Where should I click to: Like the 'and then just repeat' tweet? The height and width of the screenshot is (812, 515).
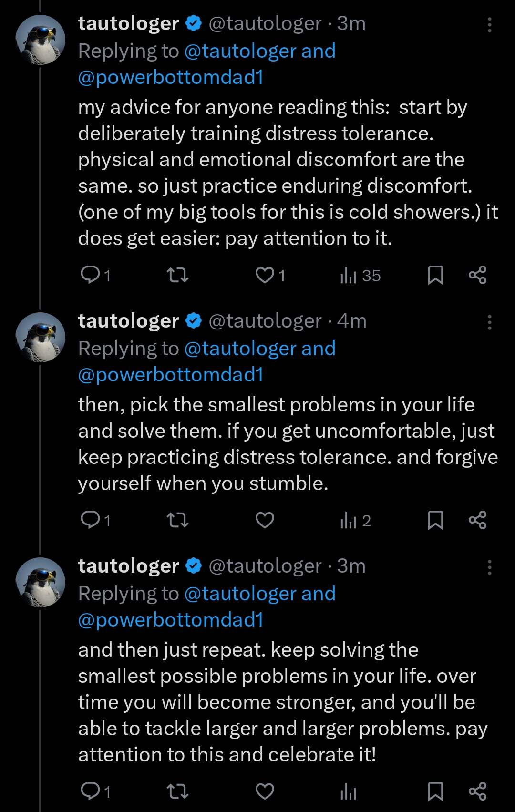(265, 791)
